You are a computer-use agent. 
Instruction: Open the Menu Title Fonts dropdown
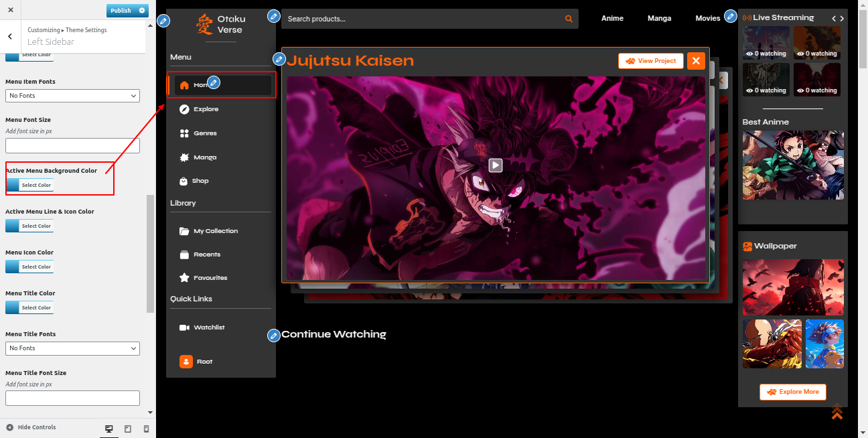click(x=72, y=348)
